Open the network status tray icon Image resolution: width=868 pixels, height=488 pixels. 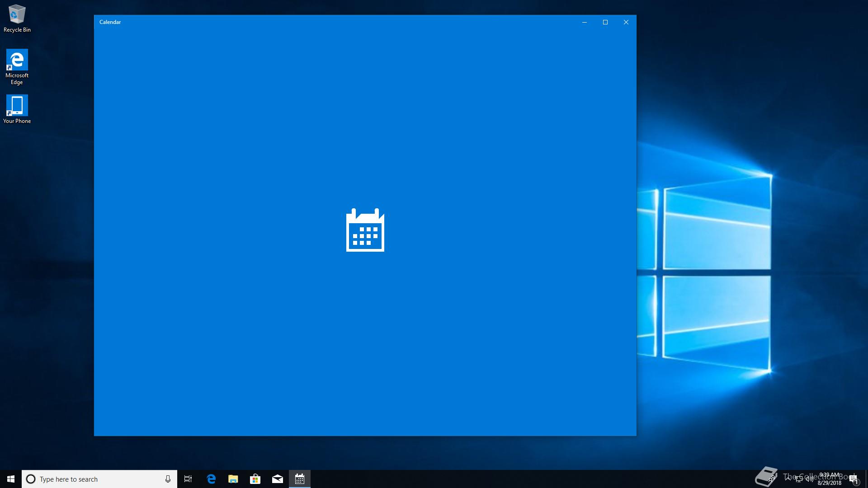pyautogui.click(x=799, y=479)
